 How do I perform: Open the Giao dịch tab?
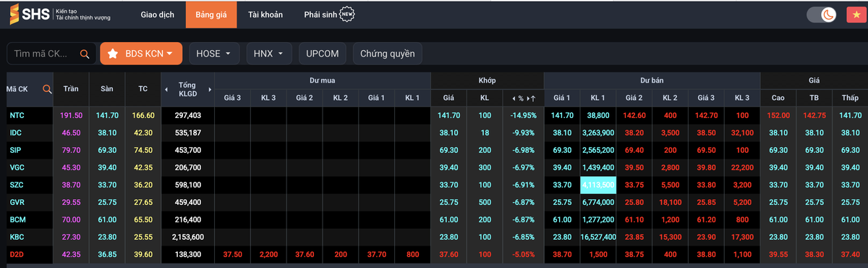tap(157, 14)
